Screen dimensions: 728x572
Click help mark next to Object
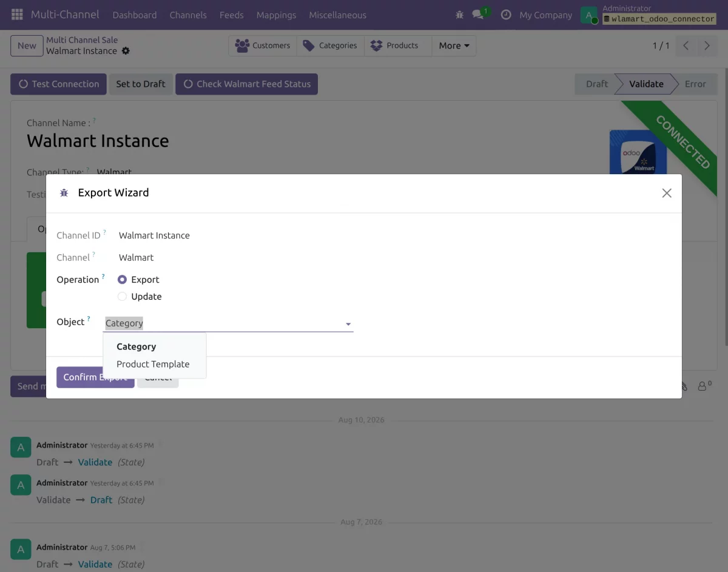tap(89, 319)
